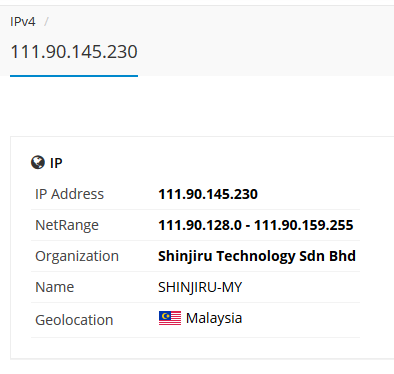Screen dimensions: 394x374
Task: Click the IPv4 breadcrumb link
Action: point(23,22)
